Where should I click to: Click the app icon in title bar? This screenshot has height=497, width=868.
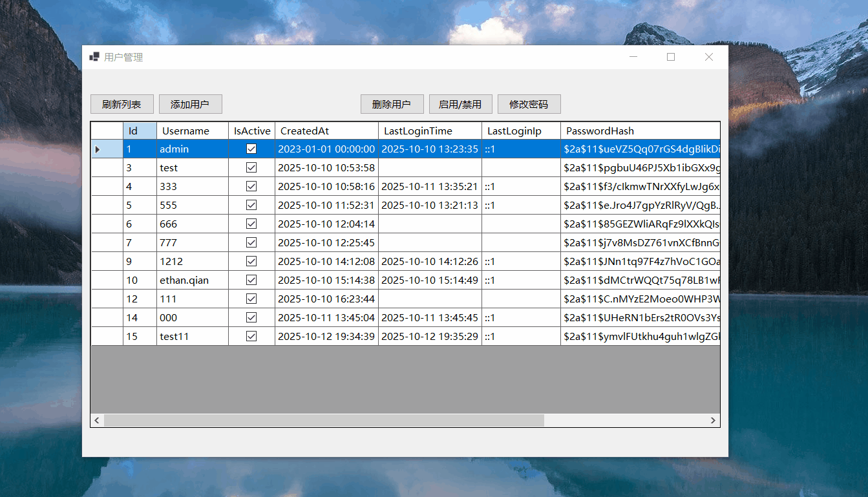coord(94,57)
